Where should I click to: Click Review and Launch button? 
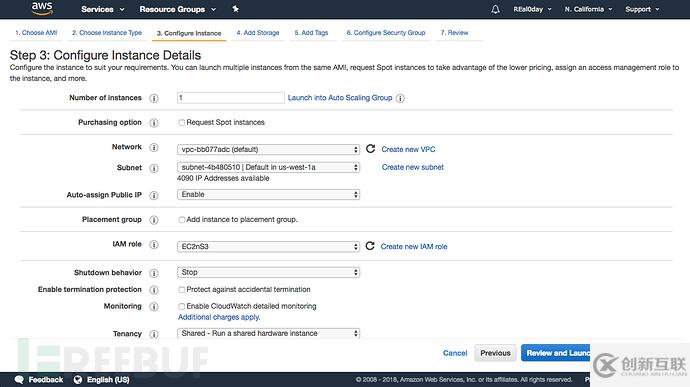(556, 353)
